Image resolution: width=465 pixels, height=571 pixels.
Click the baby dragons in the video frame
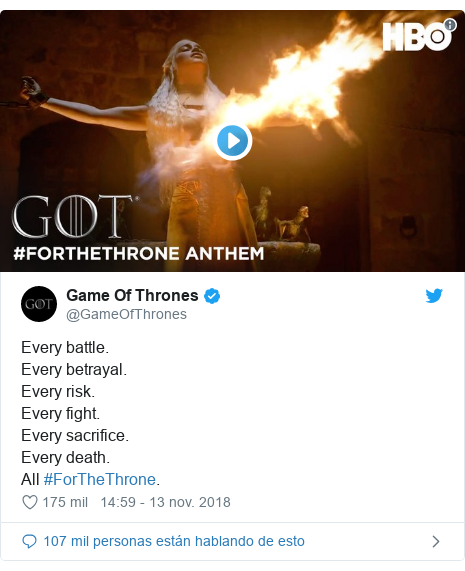[282, 217]
